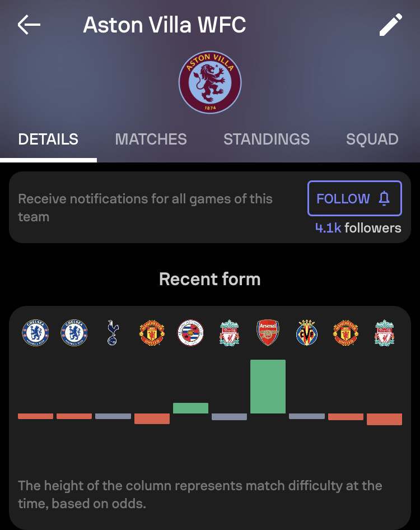Viewport: 420px width, 530px height.
Task: View the 4.1k followers count
Action: 358,228
